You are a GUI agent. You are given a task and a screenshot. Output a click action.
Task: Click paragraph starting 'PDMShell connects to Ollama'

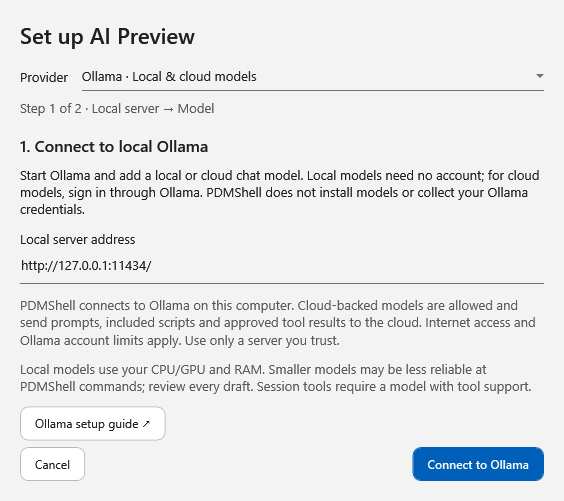click(278, 323)
